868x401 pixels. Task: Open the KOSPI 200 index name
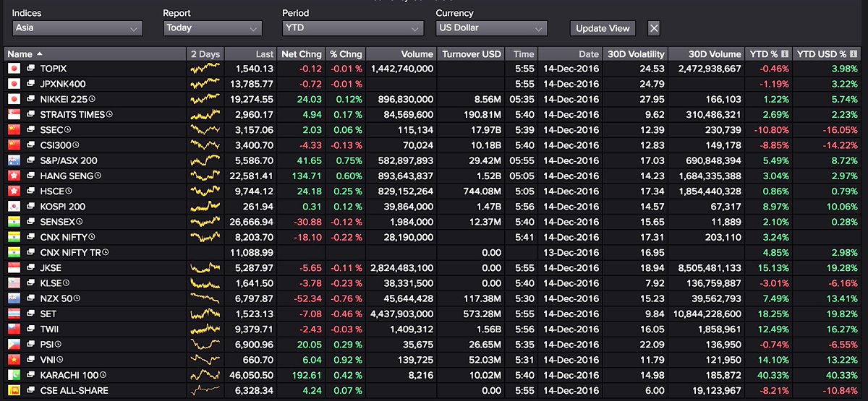coord(62,207)
